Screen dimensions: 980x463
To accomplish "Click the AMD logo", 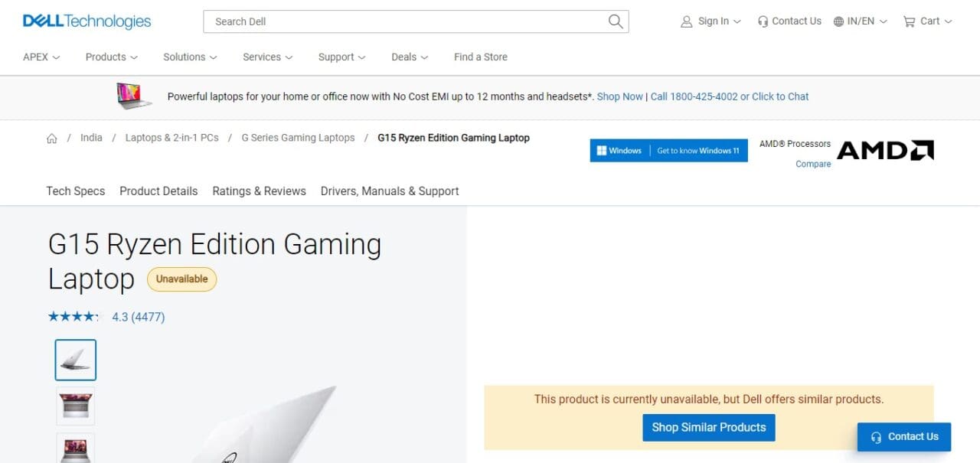I will 885,150.
